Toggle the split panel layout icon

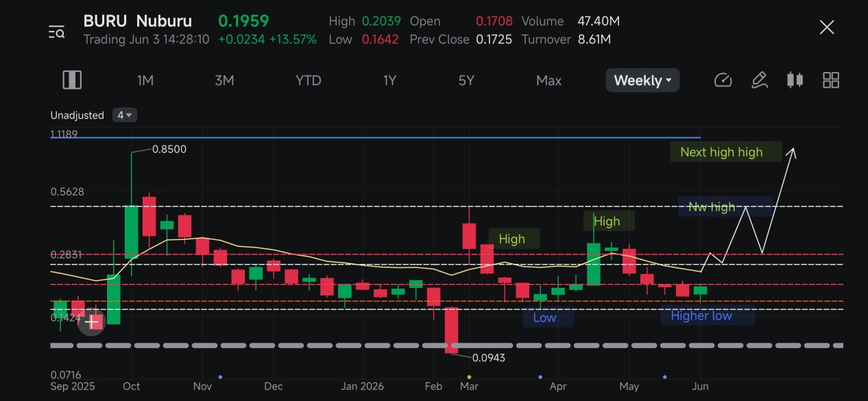point(72,80)
